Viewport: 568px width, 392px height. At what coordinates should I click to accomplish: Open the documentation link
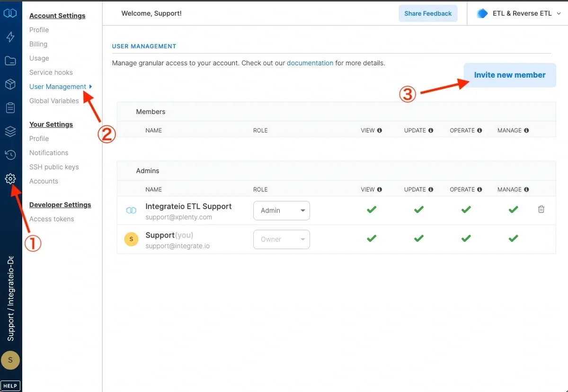coord(310,63)
